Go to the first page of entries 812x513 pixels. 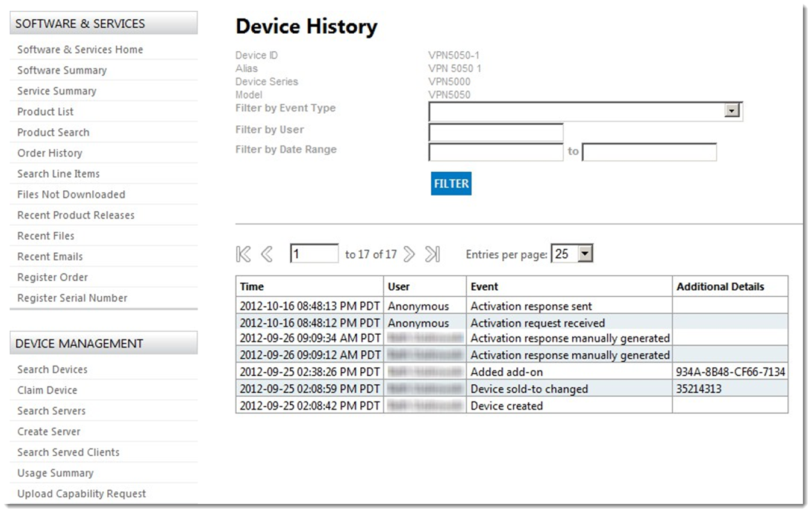point(243,254)
